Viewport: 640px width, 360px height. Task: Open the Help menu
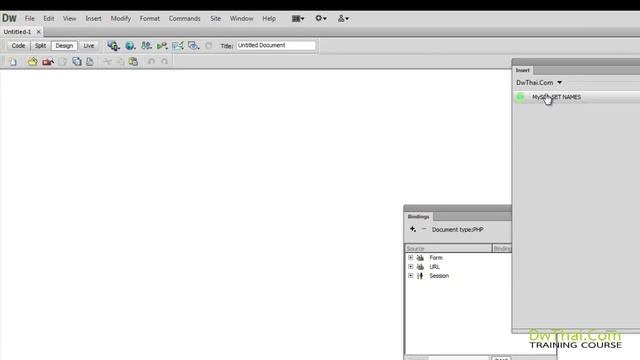269,18
